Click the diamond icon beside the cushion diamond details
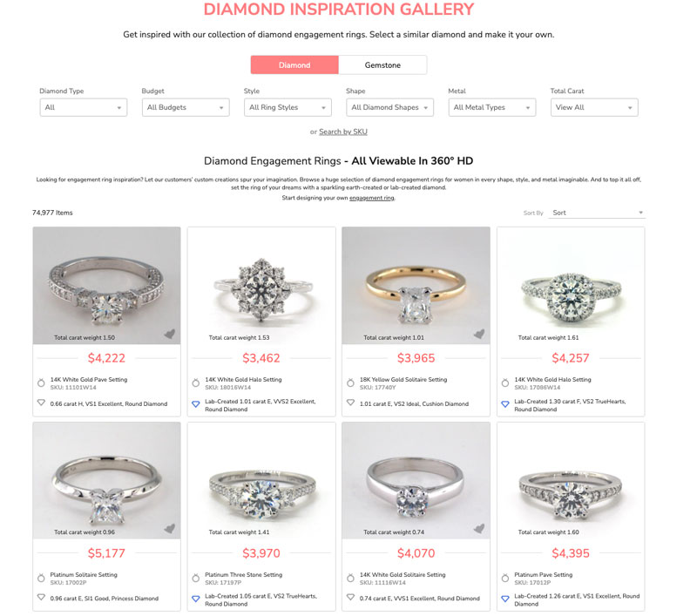The height and width of the screenshot is (616, 697). (349, 403)
